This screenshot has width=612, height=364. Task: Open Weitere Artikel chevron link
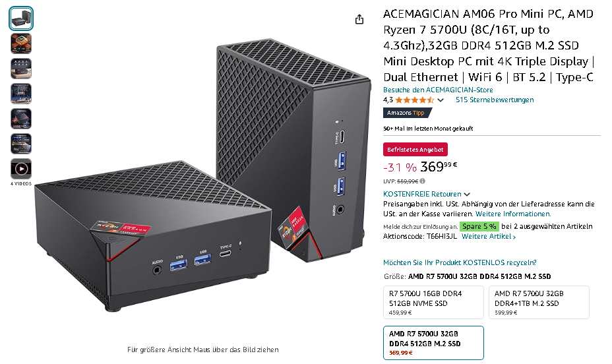coord(488,237)
